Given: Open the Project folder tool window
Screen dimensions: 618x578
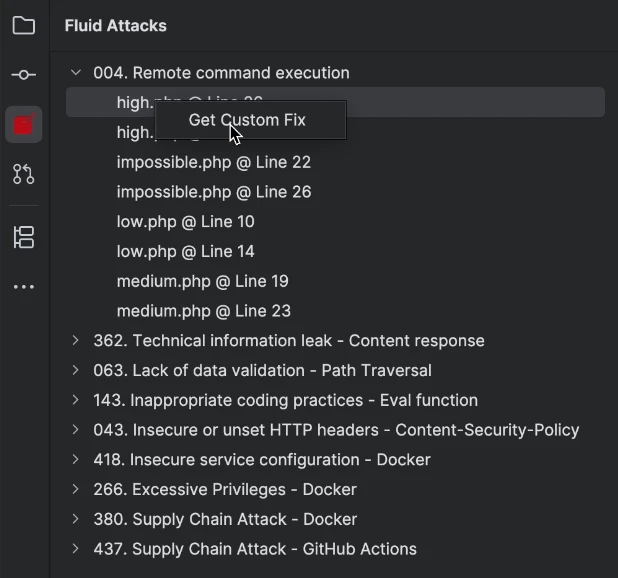Looking at the screenshot, I should pos(24,26).
